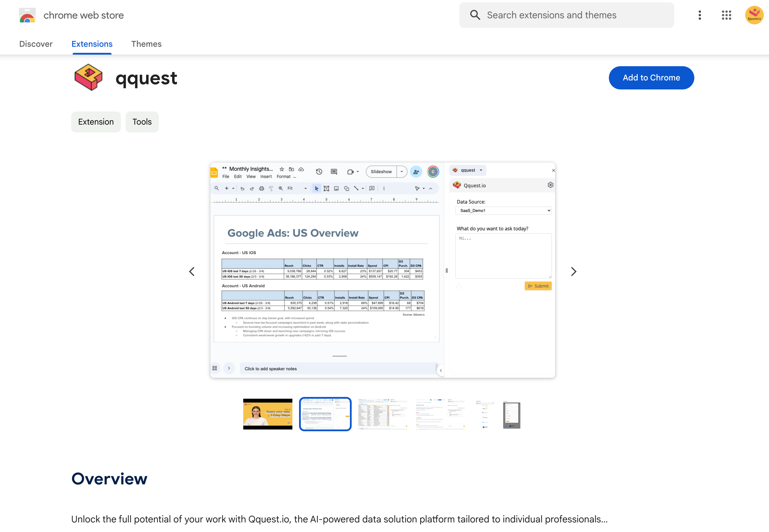
Task: Select the spreadsheet screenshot thumbnail
Action: pos(383,414)
